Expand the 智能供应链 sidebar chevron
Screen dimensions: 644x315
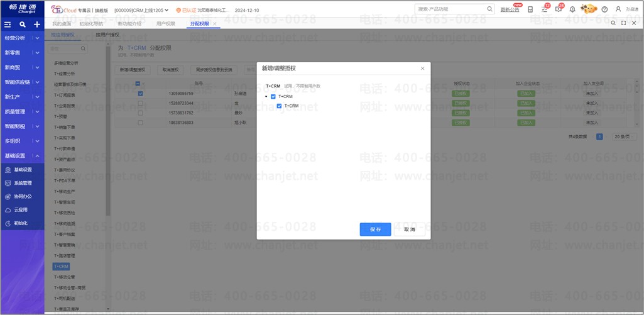(37, 82)
